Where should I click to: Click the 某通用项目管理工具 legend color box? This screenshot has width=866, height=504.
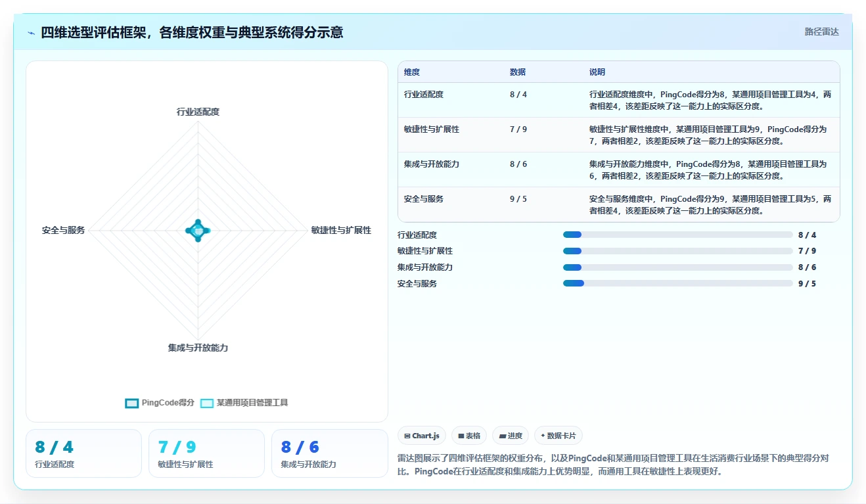tap(207, 403)
